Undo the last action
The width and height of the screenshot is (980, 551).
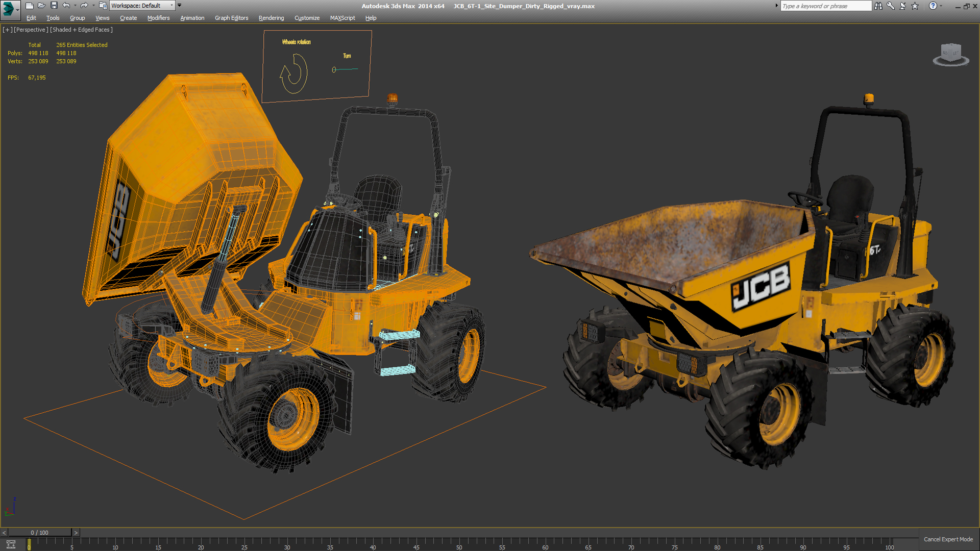click(66, 6)
